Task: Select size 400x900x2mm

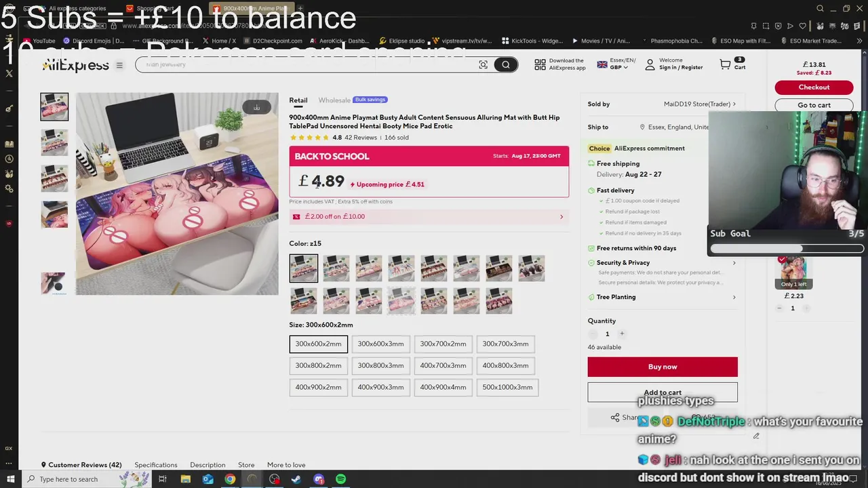Action: [x=318, y=387]
